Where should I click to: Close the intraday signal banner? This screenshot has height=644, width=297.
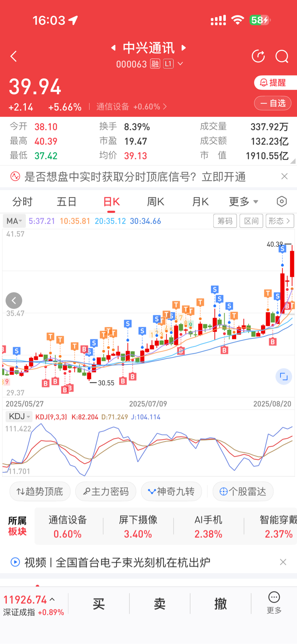point(284,176)
